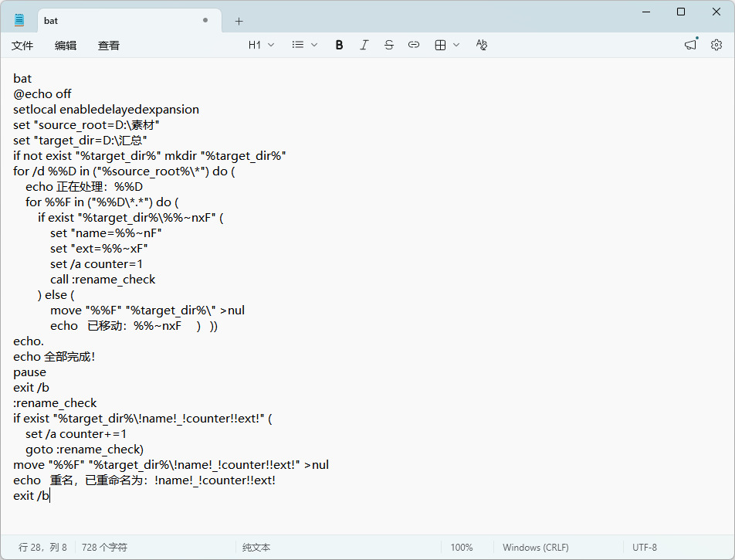Expand the list style chevron

coord(314,45)
